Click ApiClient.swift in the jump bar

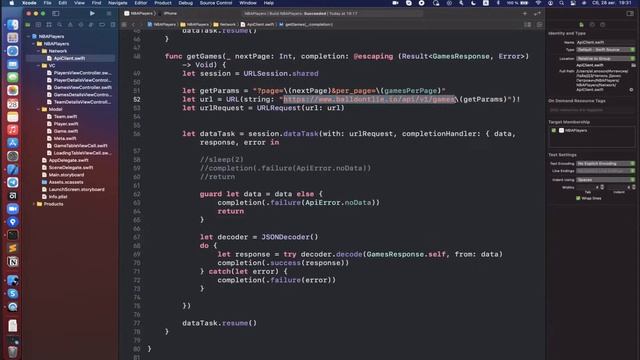258,24
